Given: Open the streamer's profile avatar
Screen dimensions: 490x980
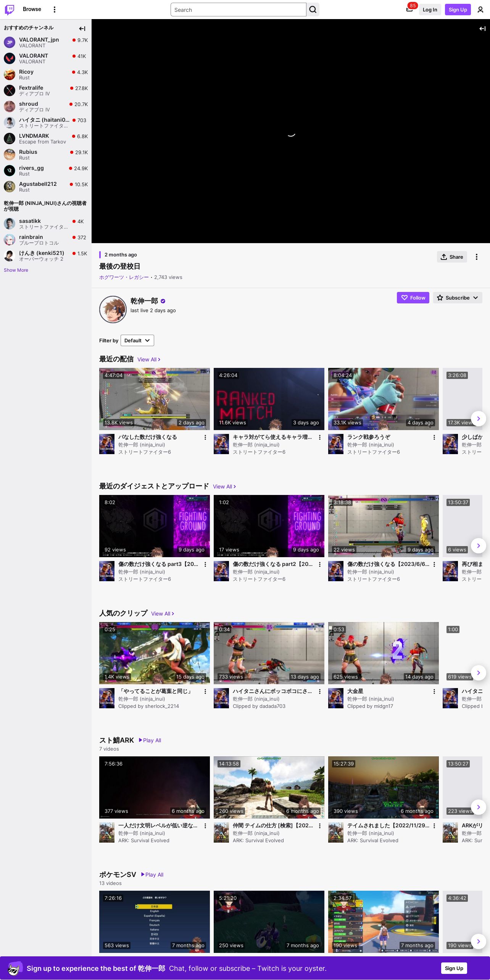Looking at the screenshot, I should tap(113, 309).
